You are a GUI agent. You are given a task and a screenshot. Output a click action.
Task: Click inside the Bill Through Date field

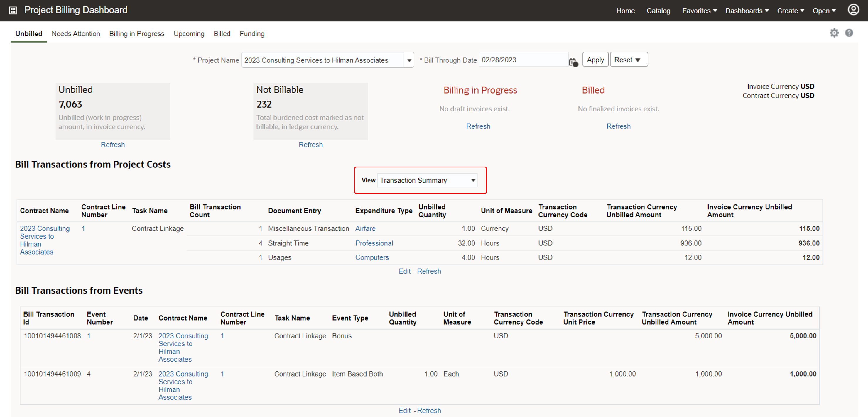(x=522, y=59)
